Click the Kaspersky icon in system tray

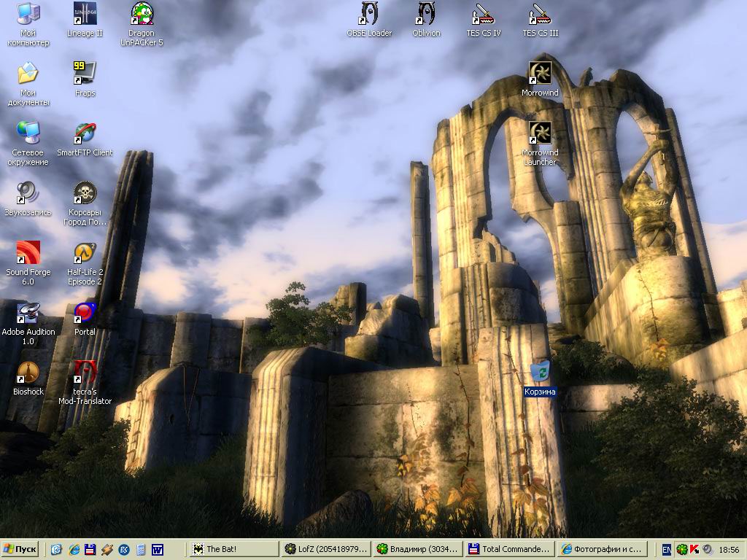pyautogui.click(x=694, y=550)
